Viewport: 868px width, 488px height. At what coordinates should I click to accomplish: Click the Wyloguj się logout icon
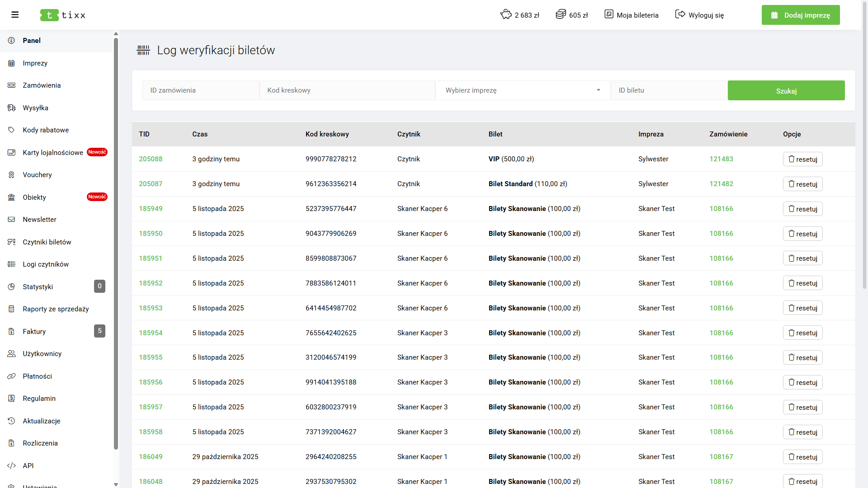680,14
